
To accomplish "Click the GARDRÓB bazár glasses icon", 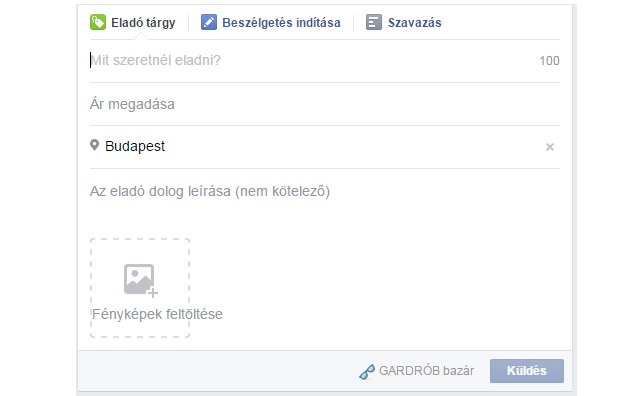I will click(367, 371).
